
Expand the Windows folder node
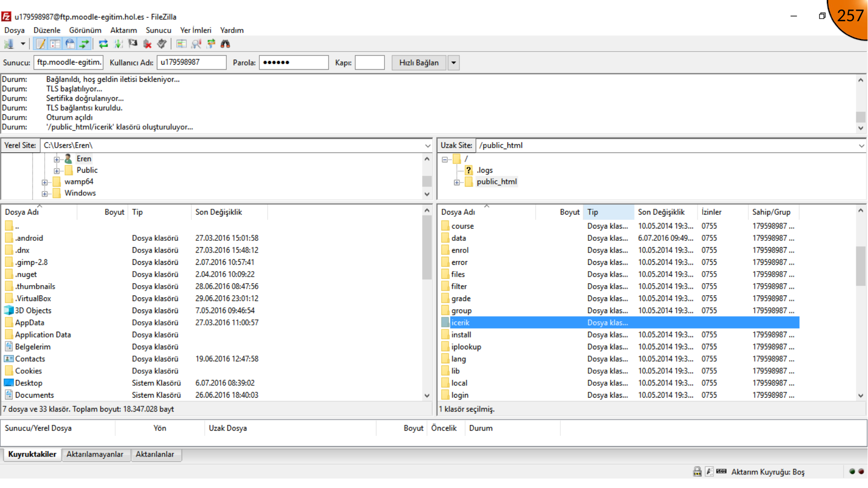44,193
